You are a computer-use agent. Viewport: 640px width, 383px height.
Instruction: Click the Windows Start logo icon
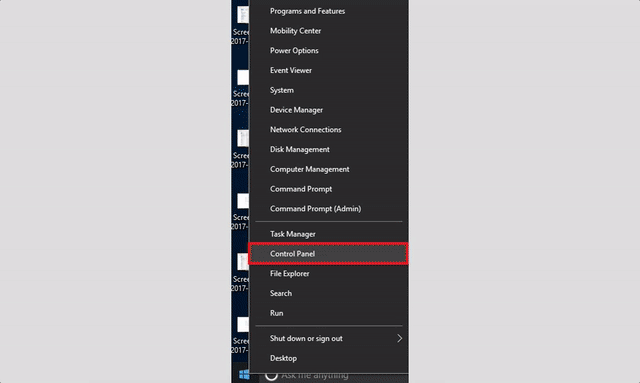[244, 374]
